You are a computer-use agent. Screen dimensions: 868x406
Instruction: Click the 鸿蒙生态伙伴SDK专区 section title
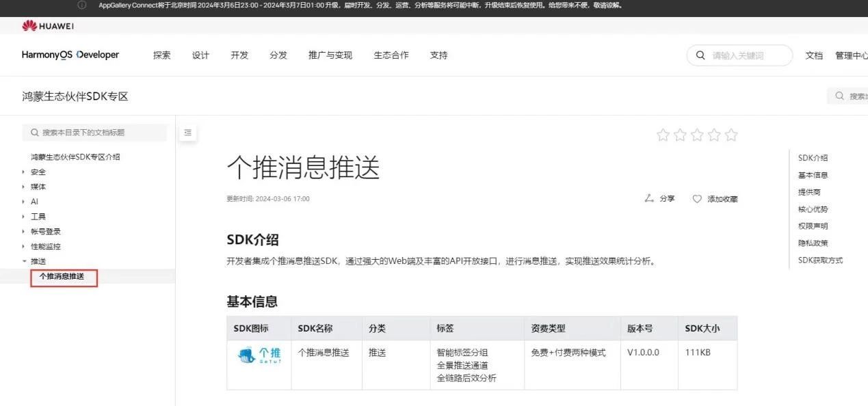(75, 96)
